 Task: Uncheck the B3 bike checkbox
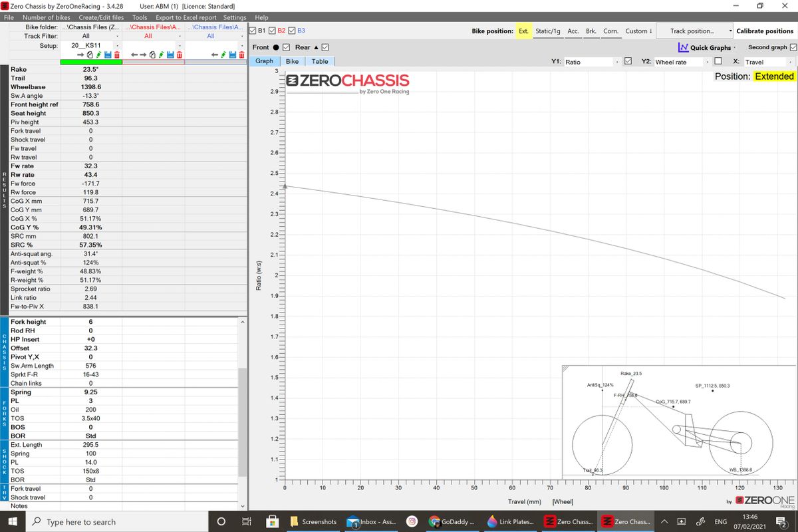coord(293,30)
